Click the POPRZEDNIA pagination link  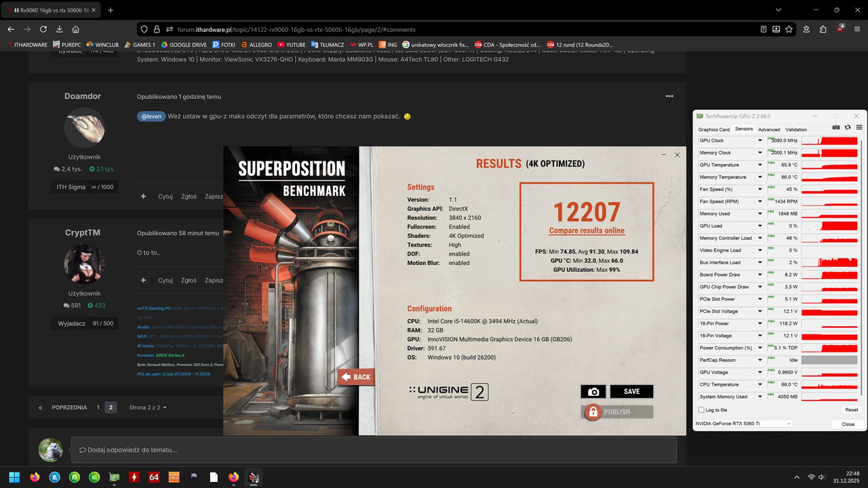tap(69, 407)
